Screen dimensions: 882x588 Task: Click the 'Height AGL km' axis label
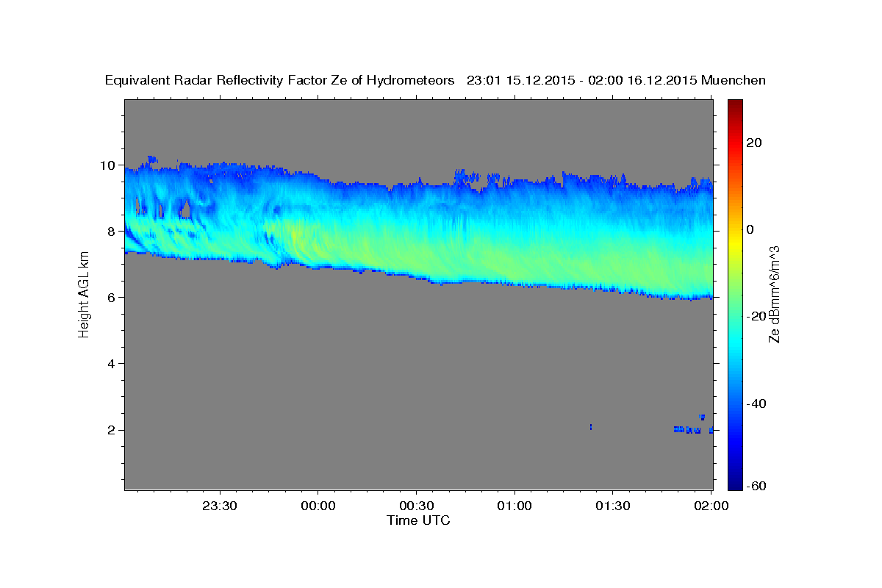pos(84,295)
